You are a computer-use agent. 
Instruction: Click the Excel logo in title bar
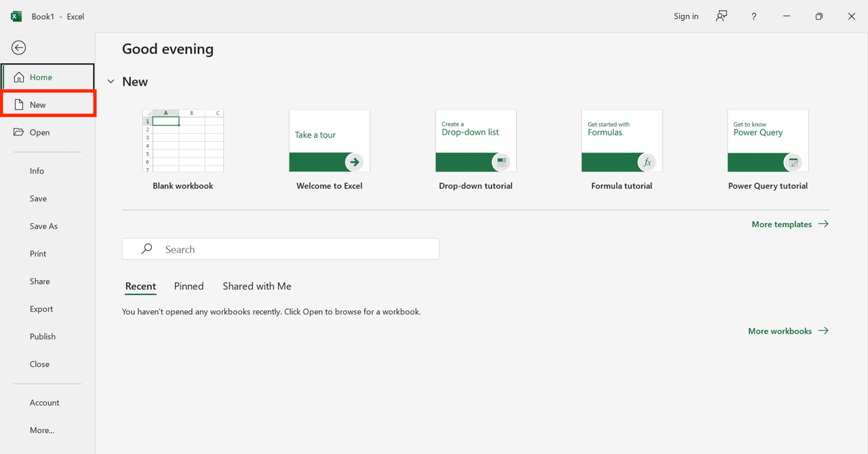[16, 16]
